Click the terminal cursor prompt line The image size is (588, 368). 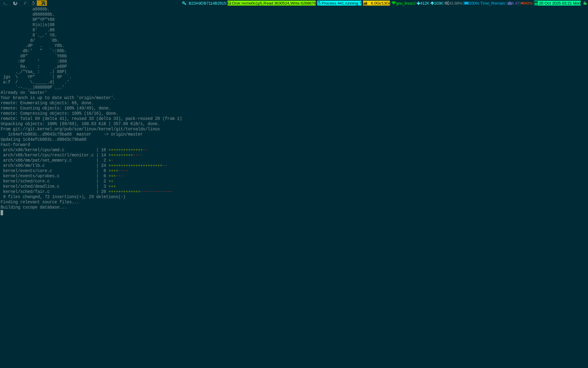[2, 213]
